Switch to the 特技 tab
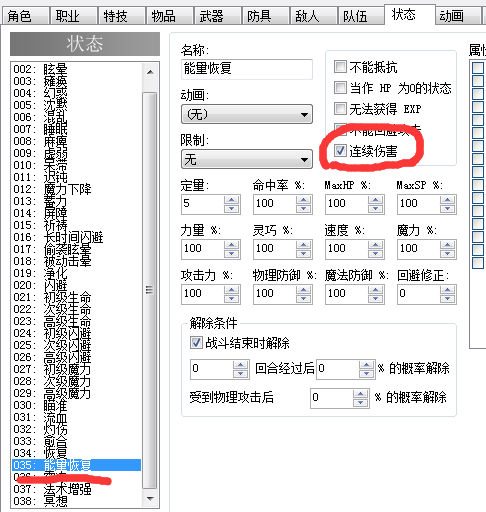 coord(122,16)
